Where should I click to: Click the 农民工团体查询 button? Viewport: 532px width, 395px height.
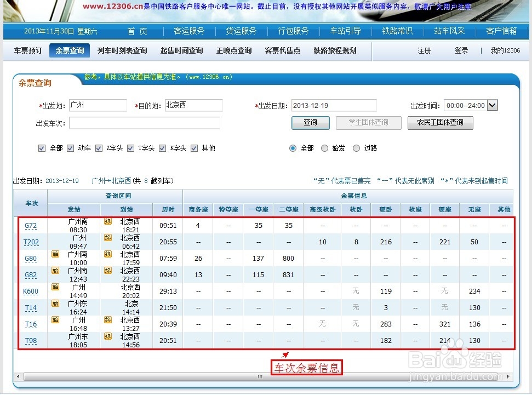pyautogui.click(x=440, y=123)
